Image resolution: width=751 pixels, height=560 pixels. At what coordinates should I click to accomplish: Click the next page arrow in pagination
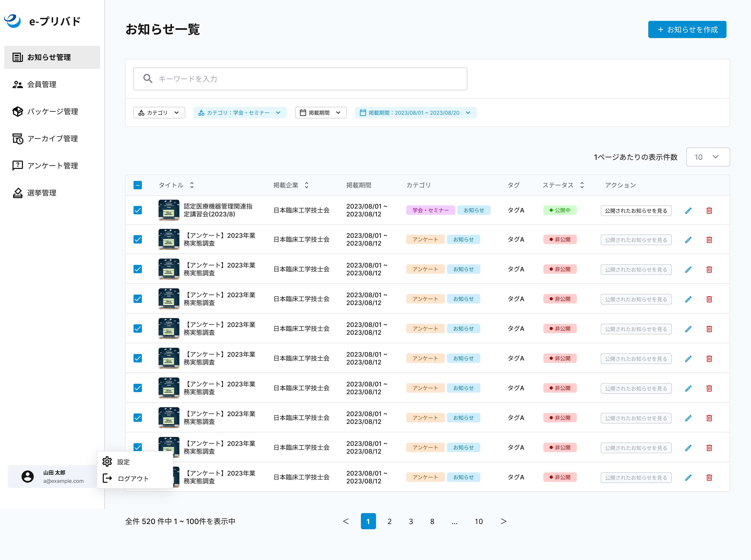pyautogui.click(x=503, y=521)
